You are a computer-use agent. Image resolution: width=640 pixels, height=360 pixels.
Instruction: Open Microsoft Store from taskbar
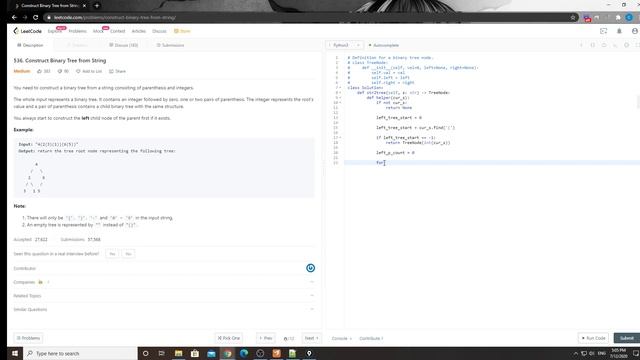click(x=195, y=353)
